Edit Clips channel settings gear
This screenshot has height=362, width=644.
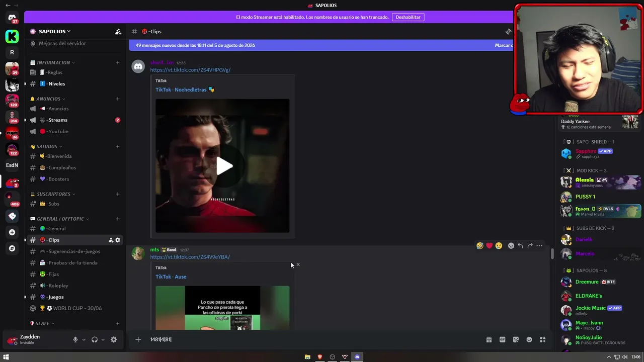coord(118,240)
